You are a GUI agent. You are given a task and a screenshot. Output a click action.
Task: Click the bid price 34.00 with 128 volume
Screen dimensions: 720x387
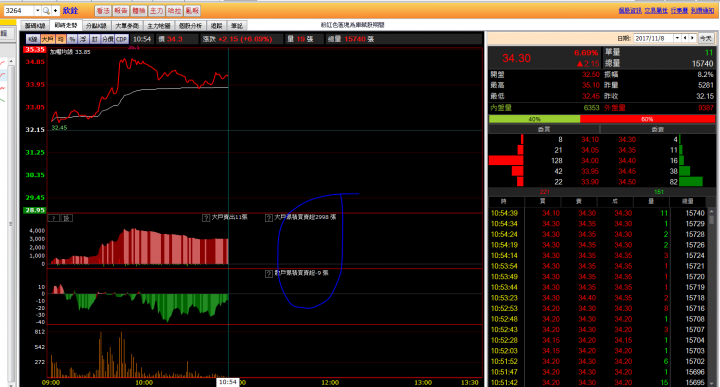click(590, 161)
